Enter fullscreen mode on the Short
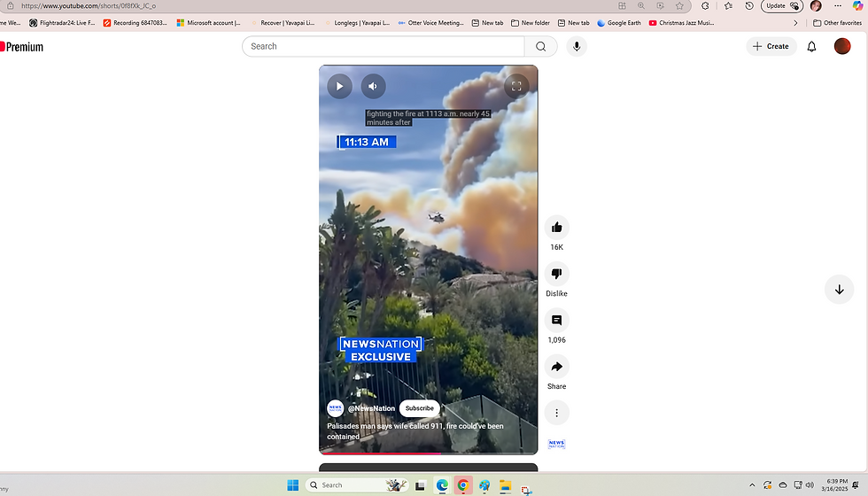868x496 pixels. click(x=516, y=87)
